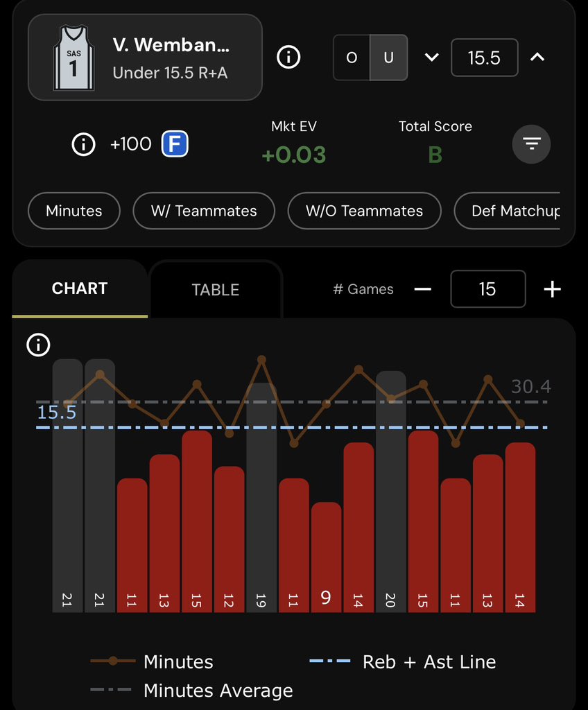
Task: Tap the +100 odds value
Action: tap(130, 144)
